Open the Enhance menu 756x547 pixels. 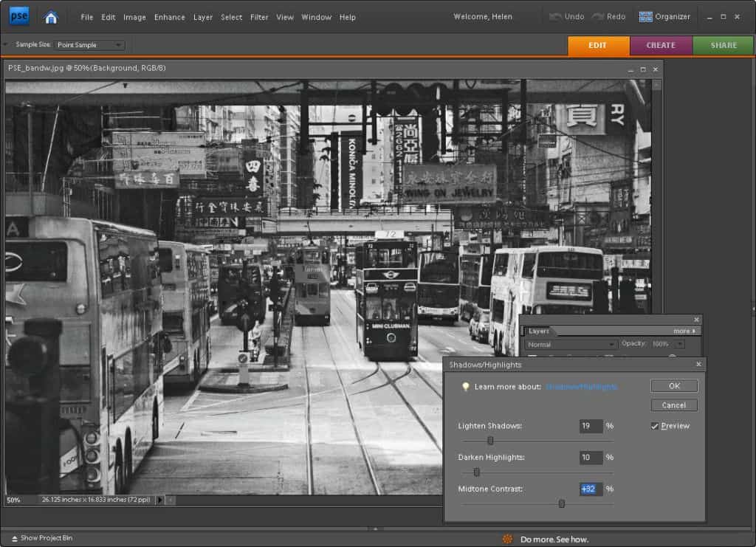pyautogui.click(x=169, y=17)
